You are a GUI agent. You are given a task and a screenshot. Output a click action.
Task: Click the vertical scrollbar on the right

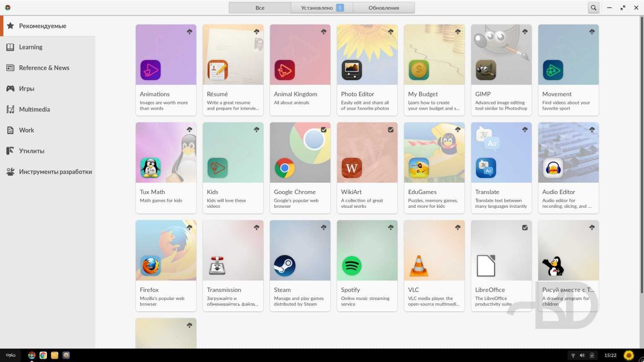tap(641, 155)
